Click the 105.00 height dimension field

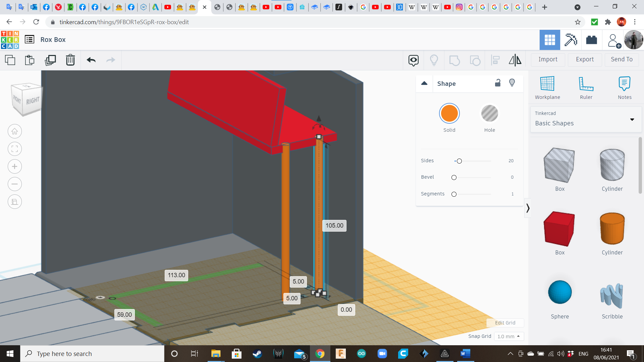point(334,226)
